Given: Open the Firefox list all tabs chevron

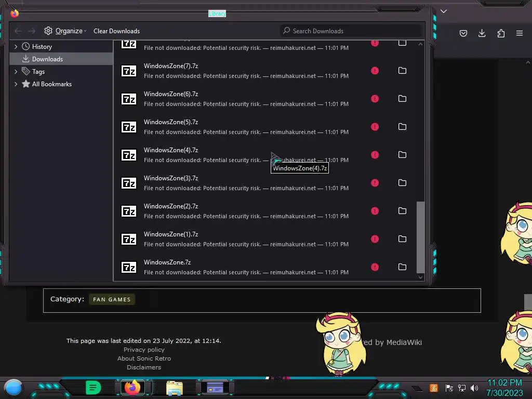Looking at the screenshot, I should (x=444, y=11).
